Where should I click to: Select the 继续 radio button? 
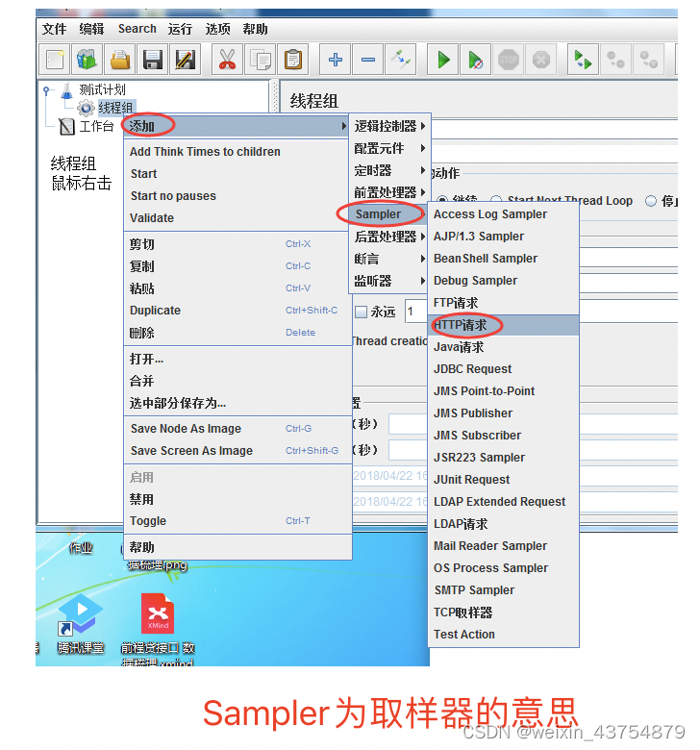(x=441, y=201)
